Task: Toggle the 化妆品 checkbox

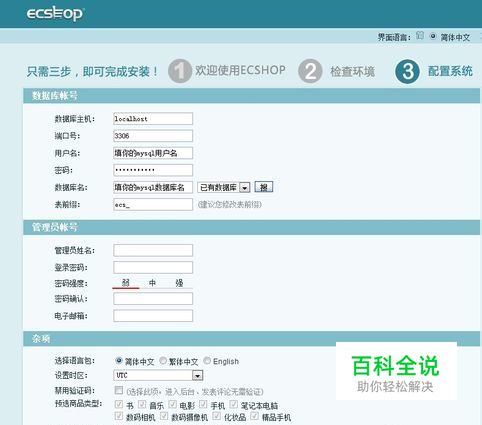Action: click(x=217, y=416)
